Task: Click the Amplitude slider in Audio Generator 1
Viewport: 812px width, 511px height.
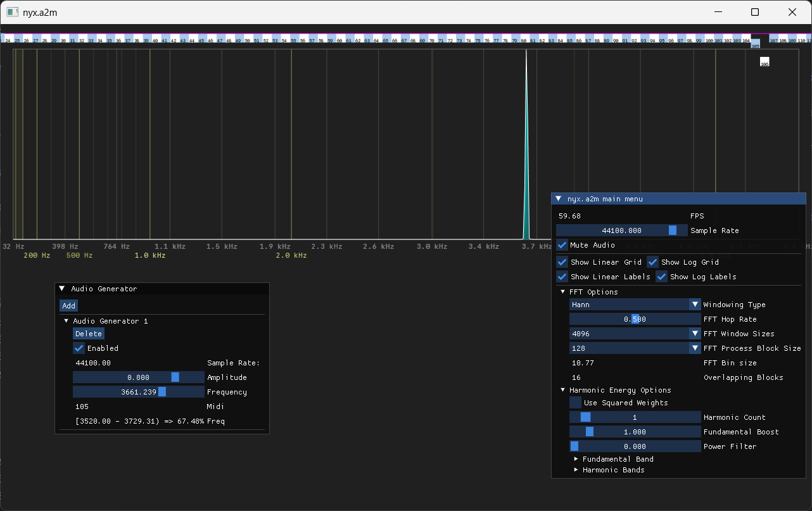Action: (x=138, y=377)
